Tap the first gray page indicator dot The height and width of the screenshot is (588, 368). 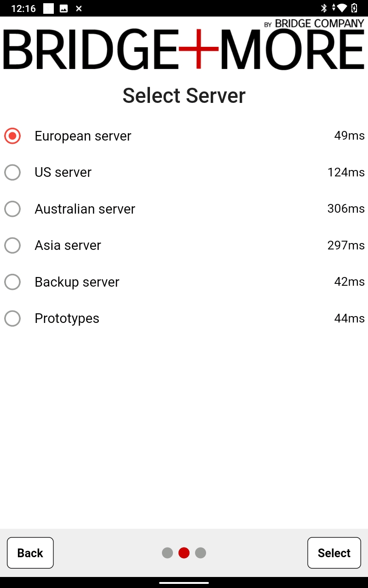(167, 553)
